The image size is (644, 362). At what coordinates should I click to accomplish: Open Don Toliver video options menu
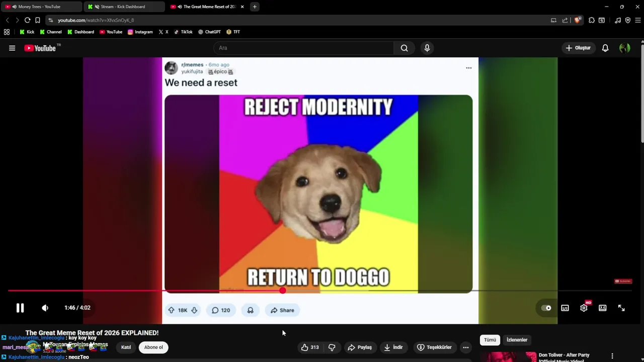click(x=612, y=356)
